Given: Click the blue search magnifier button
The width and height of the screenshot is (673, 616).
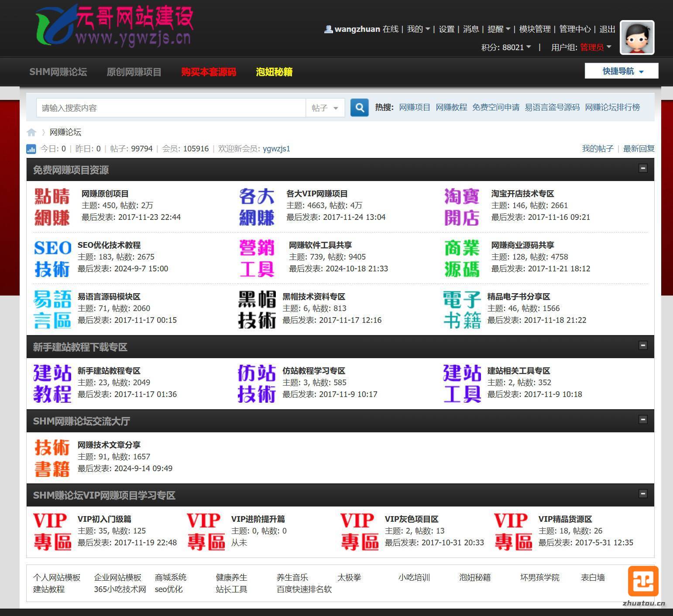Looking at the screenshot, I should point(360,107).
